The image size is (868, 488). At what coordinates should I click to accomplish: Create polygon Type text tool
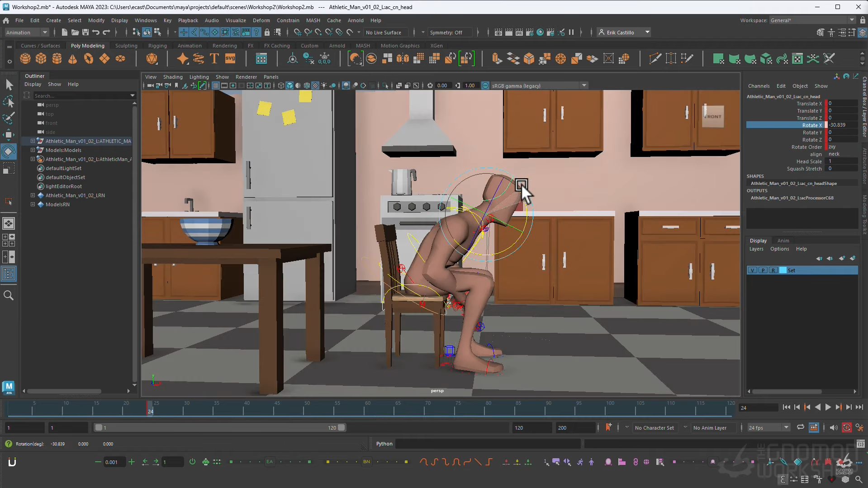pos(214,59)
